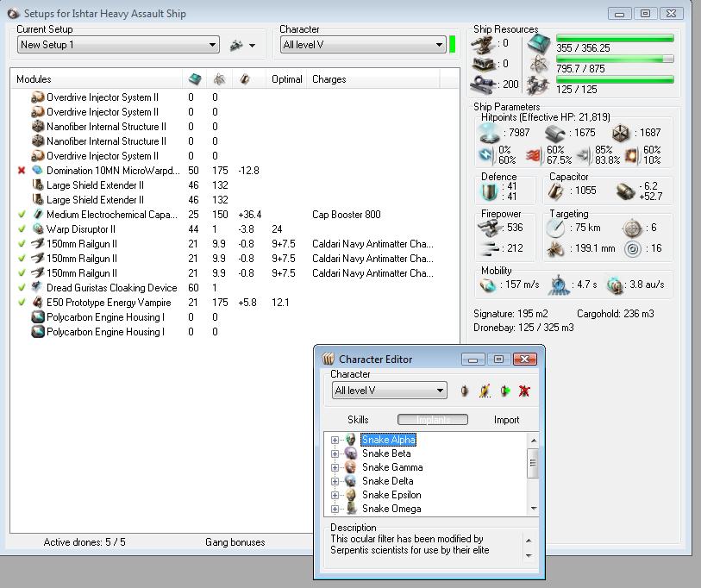Switch to the Import tab
This screenshot has width=701, height=588.
click(506, 420)
